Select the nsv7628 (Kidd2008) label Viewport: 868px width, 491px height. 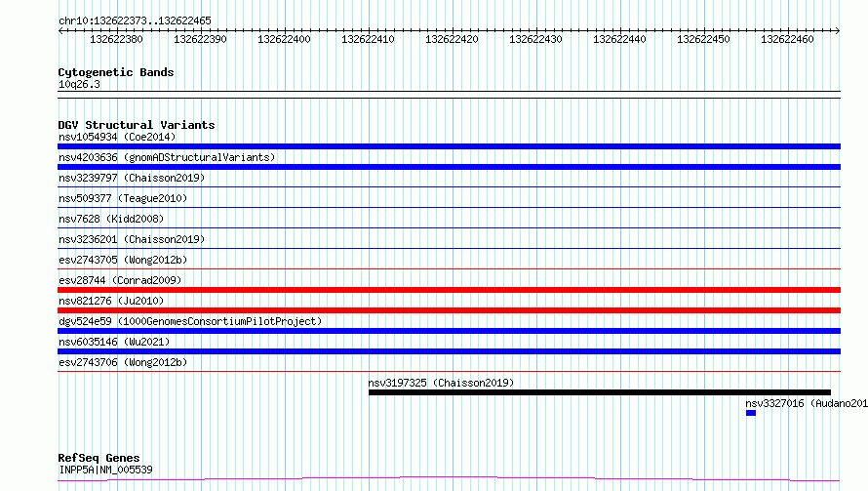[x=111, y=219]
